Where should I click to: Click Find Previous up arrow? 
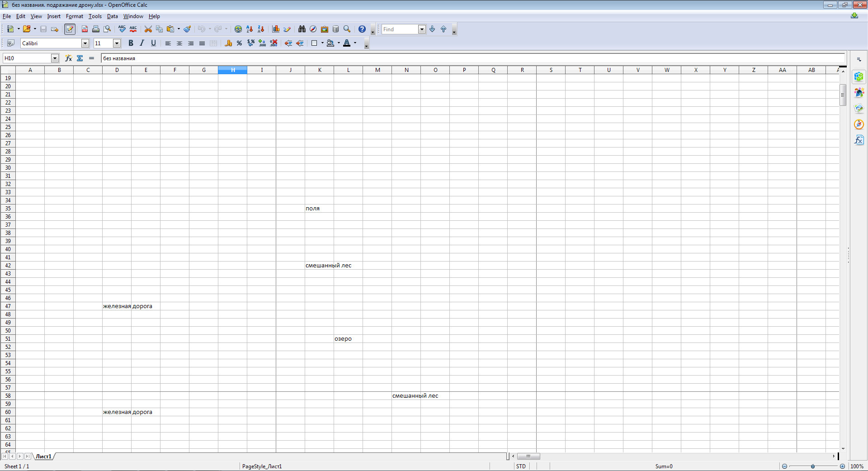[443, 29]
